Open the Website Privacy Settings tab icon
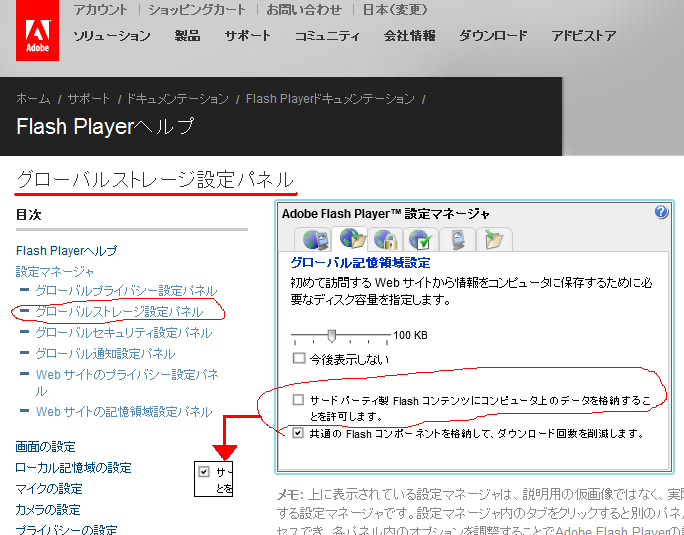684x535 pixels. coord(457,239)
